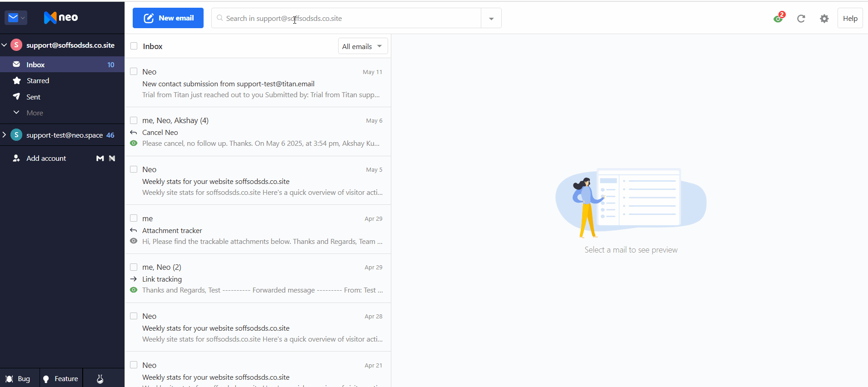
Task: Open the New contact submission email
Action: (258, 83)
